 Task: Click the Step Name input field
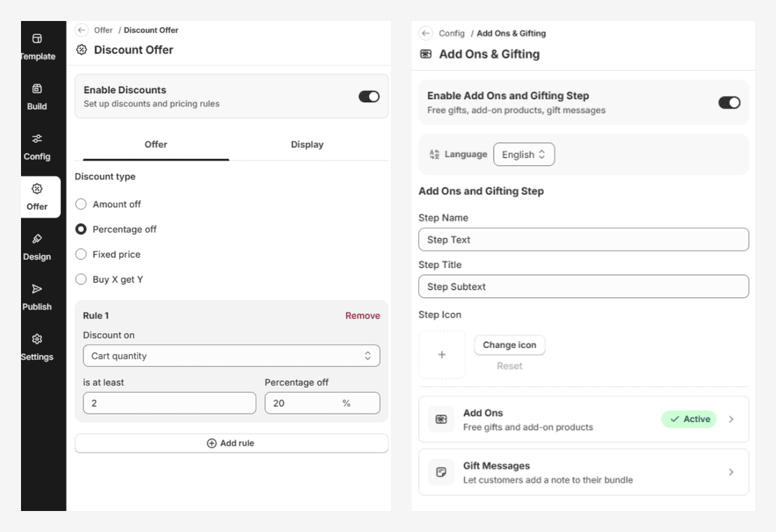pyautogui.click(x=583, y=239)
